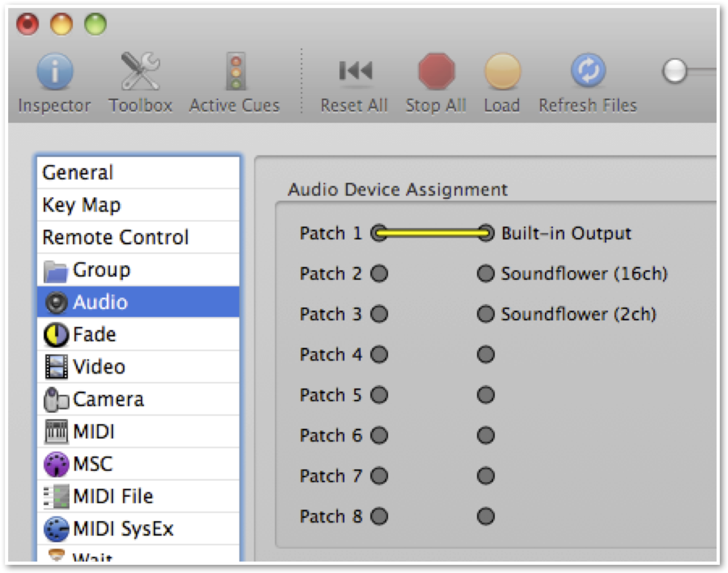The height and width of the screenshot is (573, 728).
Task: Click the red Stop All icon
Action: (436, 71)
